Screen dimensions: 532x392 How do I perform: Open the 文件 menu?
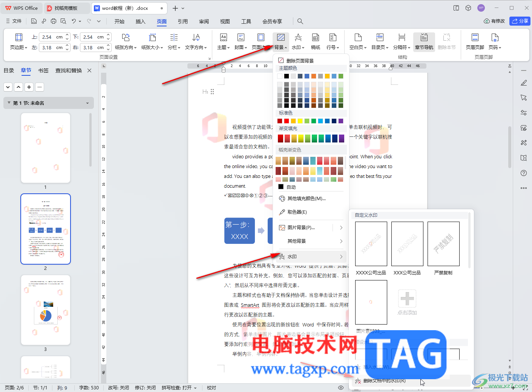coord(14,21)
